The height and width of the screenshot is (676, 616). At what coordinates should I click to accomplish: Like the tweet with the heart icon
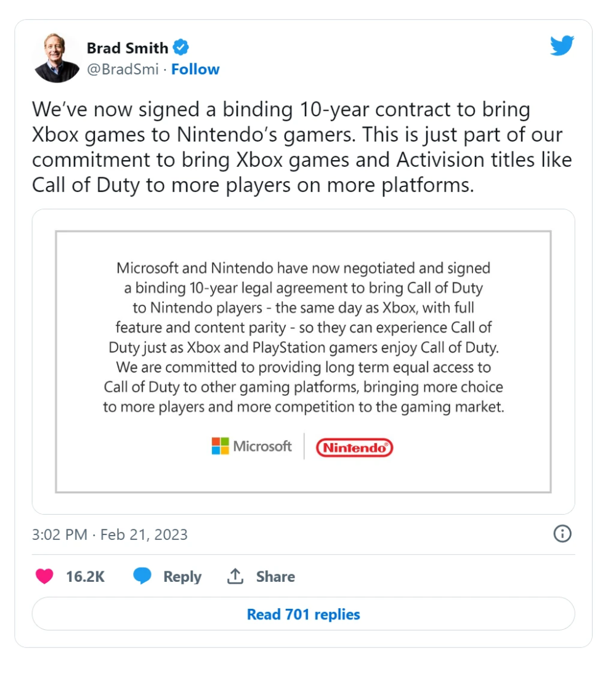click(x=44, y=577)
